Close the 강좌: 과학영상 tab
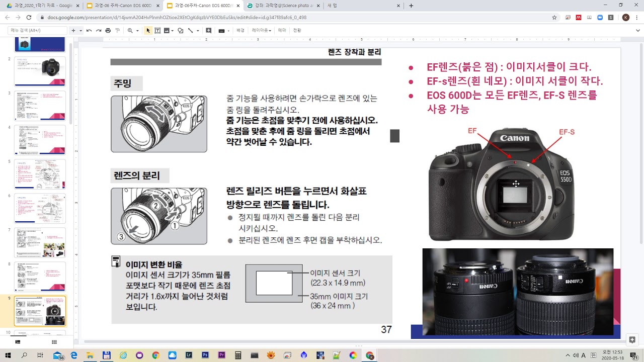This screenshot has width=644, height=362. tap(318, 6)
